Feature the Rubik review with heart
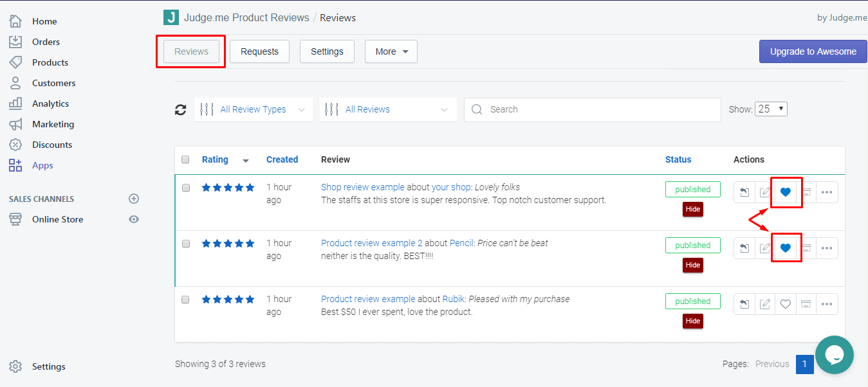This screenshot has width=868, height=387. click(786, 303)
